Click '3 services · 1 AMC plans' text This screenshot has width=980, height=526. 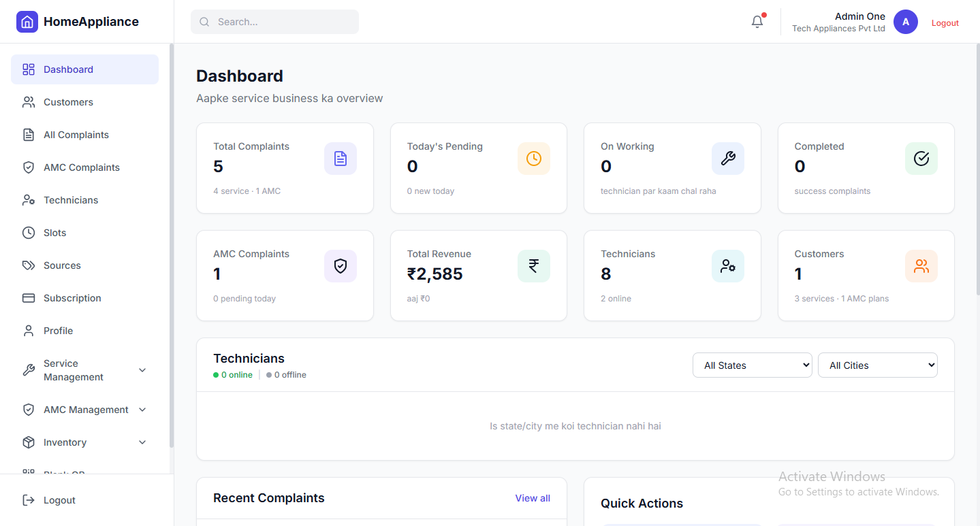click(x=842, y=299)
